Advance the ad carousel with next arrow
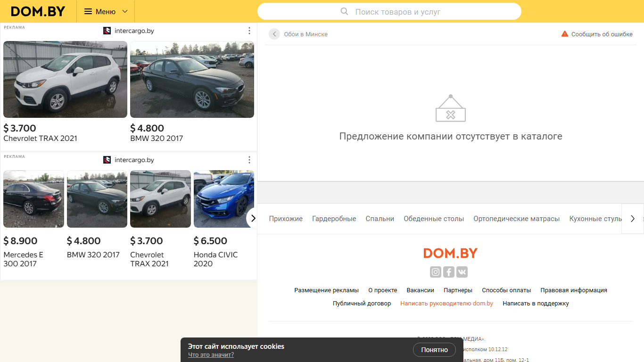Viewport: 644px width, 362px height. point(252,218)
